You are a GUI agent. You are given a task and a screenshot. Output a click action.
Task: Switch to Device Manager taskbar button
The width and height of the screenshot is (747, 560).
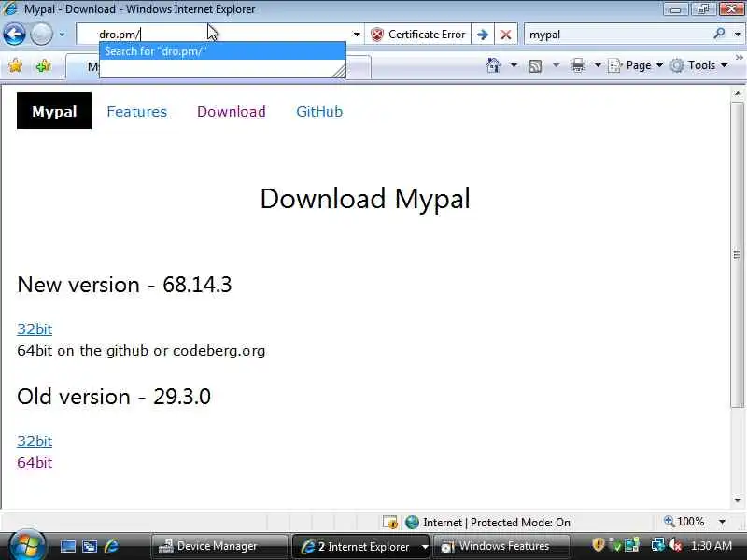(x=220, y=546)
